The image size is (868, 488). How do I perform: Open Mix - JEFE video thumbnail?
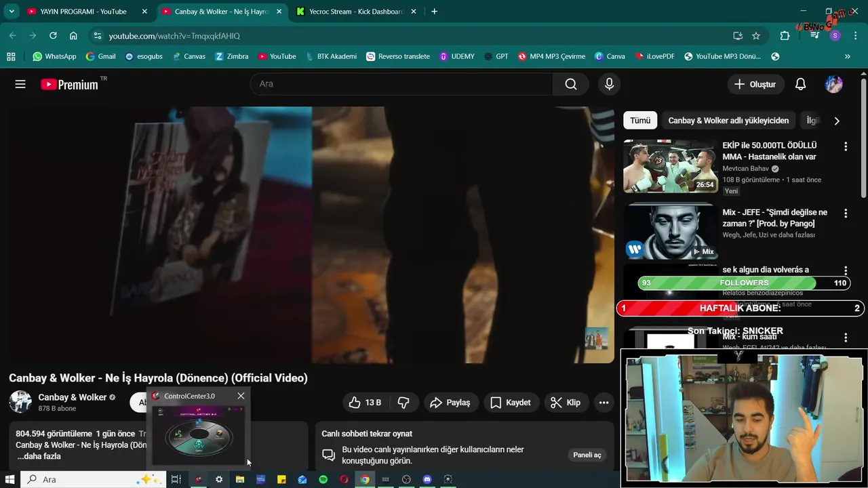point(671,233)
